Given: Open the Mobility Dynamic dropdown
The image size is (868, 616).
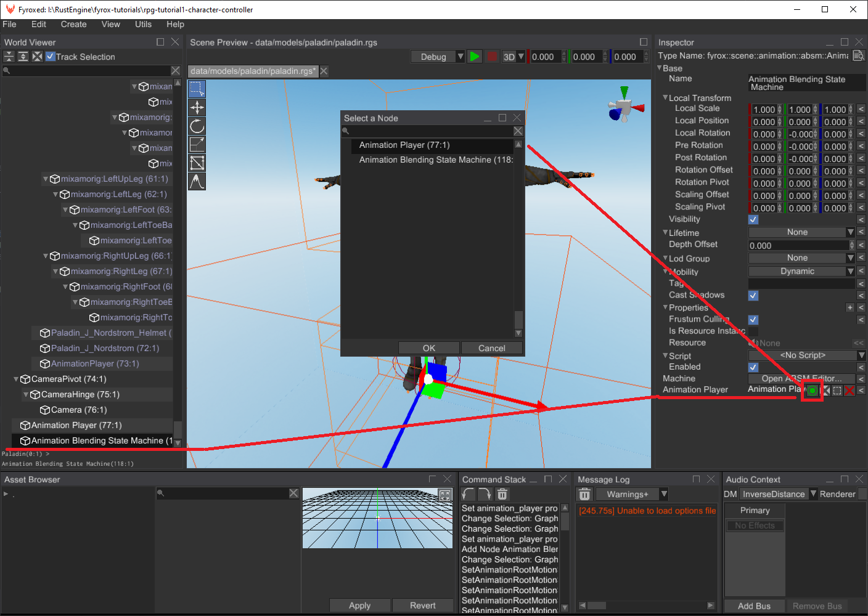Looking at the screenshot, I should pyautogui.click(x=801, y=271).
